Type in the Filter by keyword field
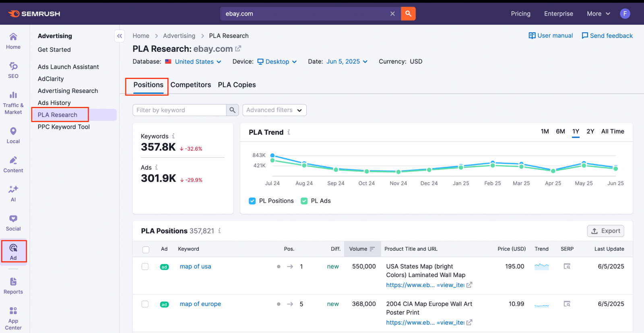This screenshot has width=644, height=333. (179, 110)
